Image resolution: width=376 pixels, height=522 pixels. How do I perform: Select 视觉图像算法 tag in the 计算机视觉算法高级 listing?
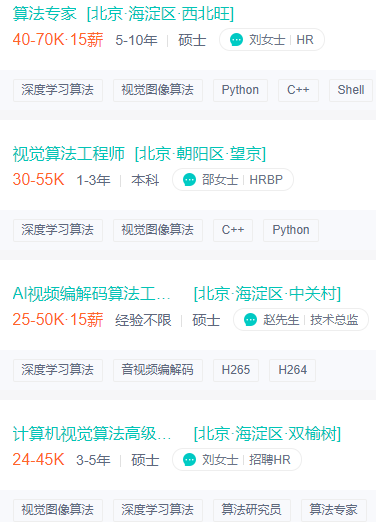point(58,510)
